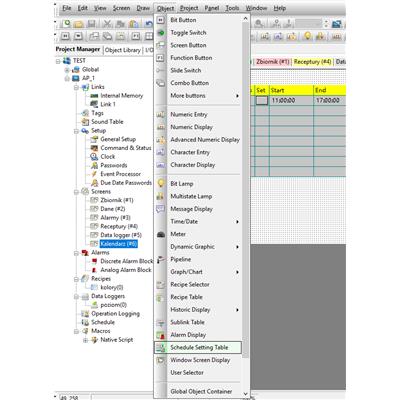Select General Setup in the tree
The height and width of the screenshot is (400, 400).
(x=118, y=139)
